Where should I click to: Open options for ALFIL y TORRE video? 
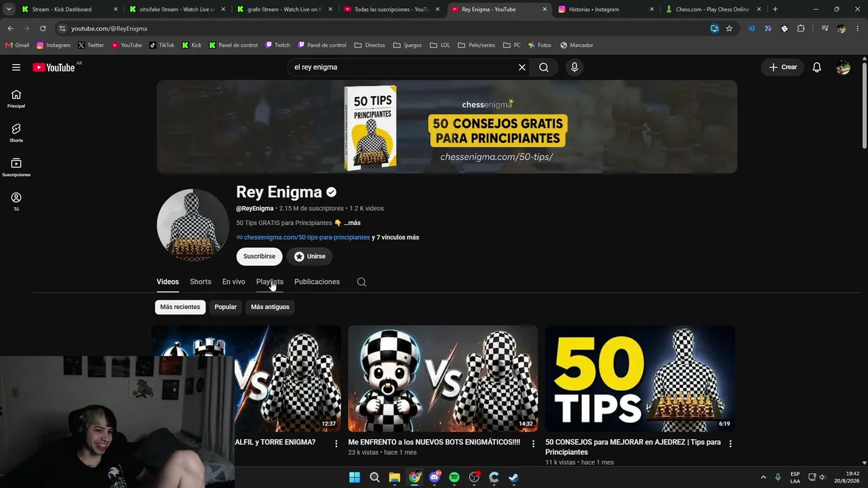[x=336, y=444]
